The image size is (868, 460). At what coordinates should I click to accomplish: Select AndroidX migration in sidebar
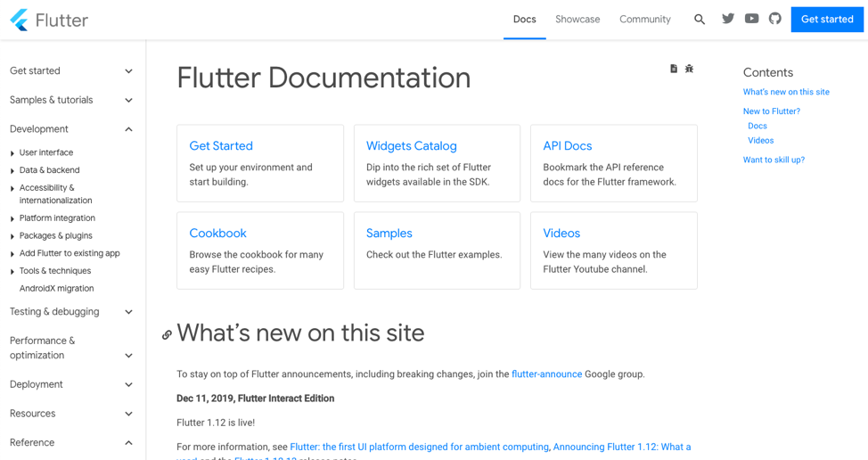[56, 289]
